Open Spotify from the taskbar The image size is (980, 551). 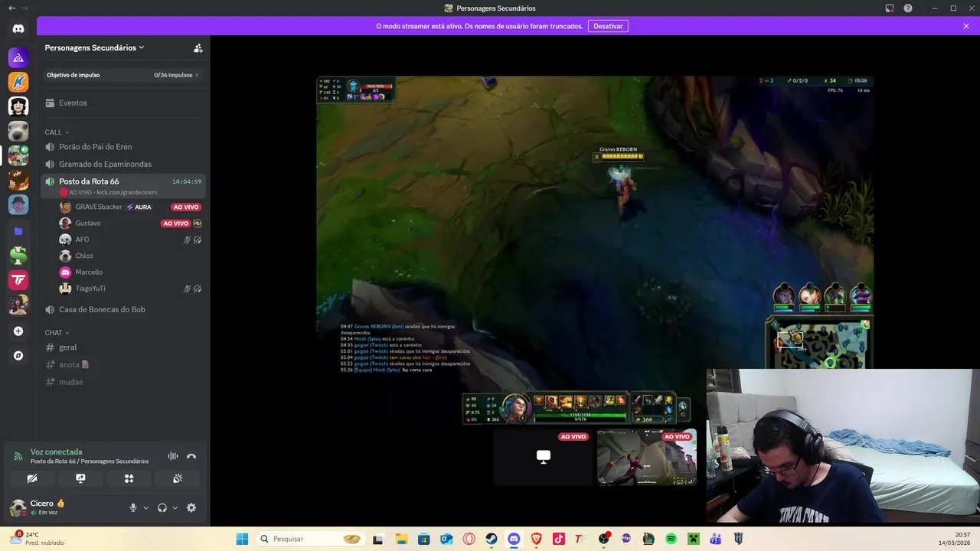[671, 539]
